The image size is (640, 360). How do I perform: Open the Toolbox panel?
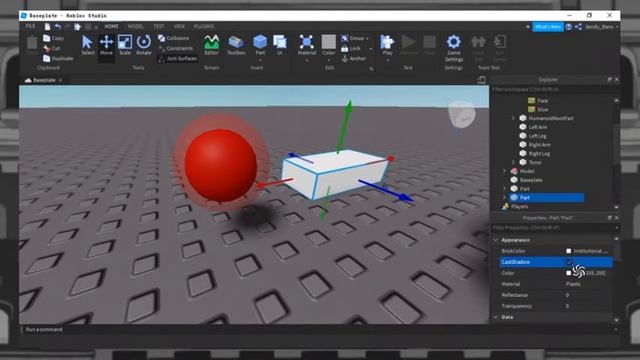point(236,45)
